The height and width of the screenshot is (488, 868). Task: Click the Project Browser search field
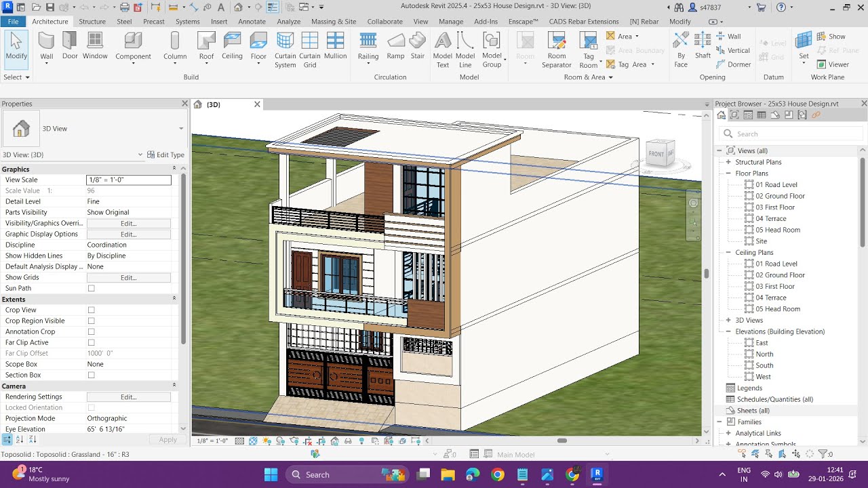(x=791, y=134)
